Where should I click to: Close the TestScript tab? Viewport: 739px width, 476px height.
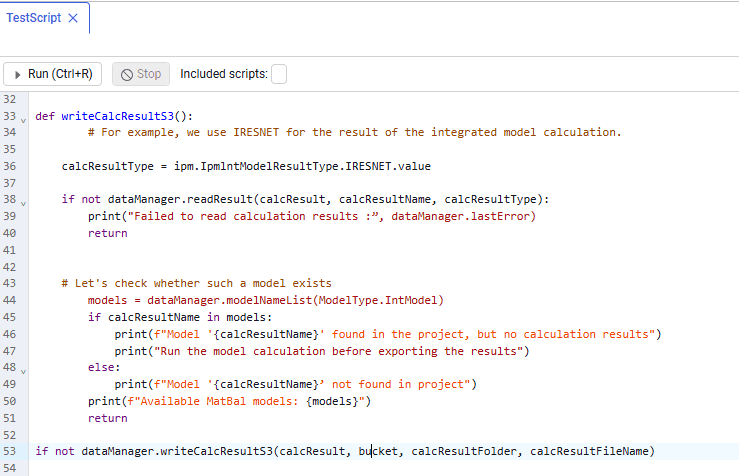pos(73,18)
